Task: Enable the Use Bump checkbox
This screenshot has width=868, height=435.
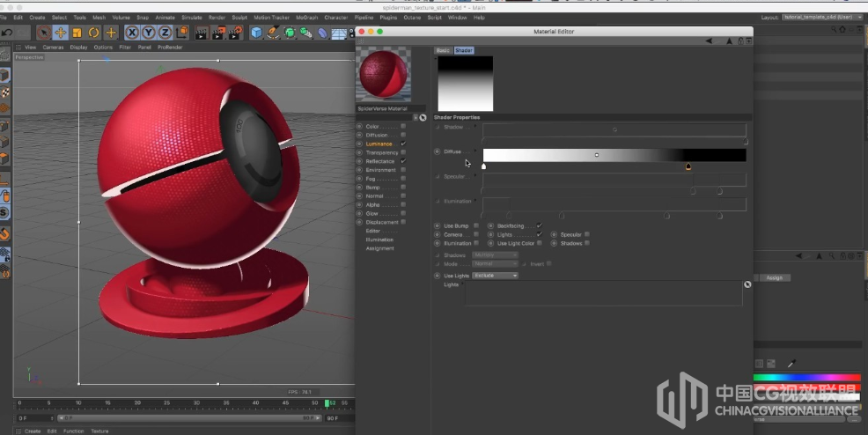Action: (x=476, y=225)
